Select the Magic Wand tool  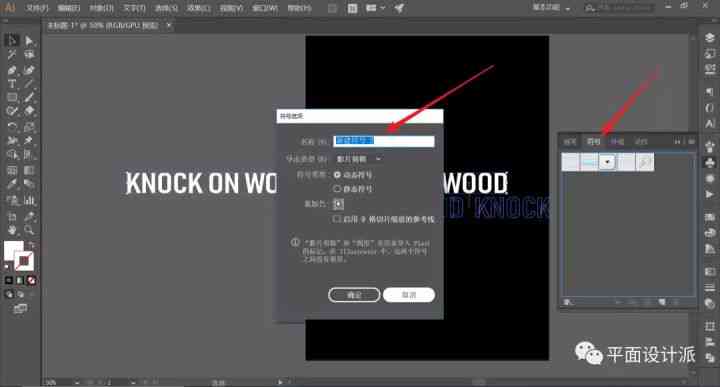[11, 55]
